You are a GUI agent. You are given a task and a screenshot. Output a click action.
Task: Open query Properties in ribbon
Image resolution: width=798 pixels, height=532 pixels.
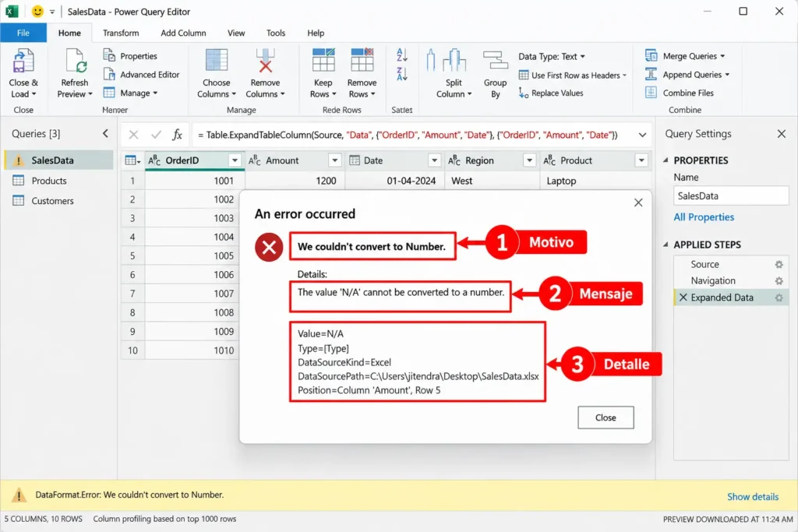point(130,56)
